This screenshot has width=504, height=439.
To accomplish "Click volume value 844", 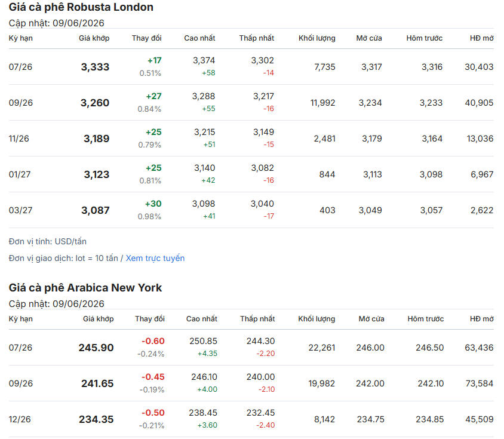I will point(327,174).
